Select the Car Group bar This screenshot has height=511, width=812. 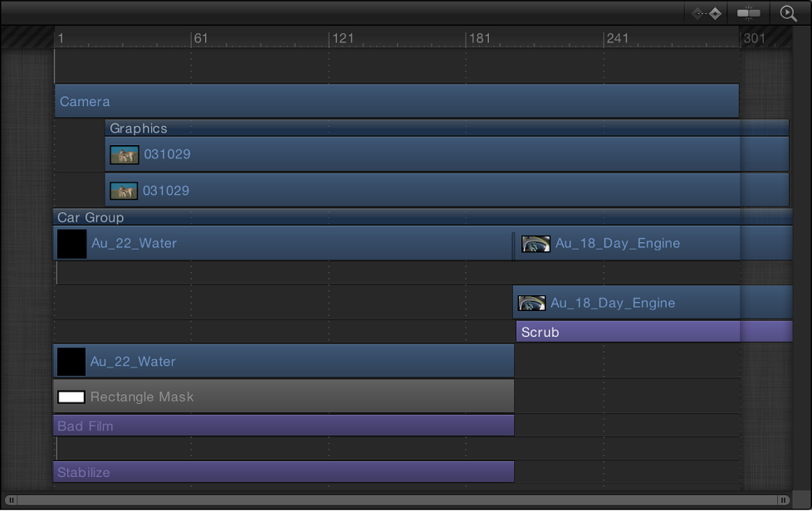(x=422, y=217)
